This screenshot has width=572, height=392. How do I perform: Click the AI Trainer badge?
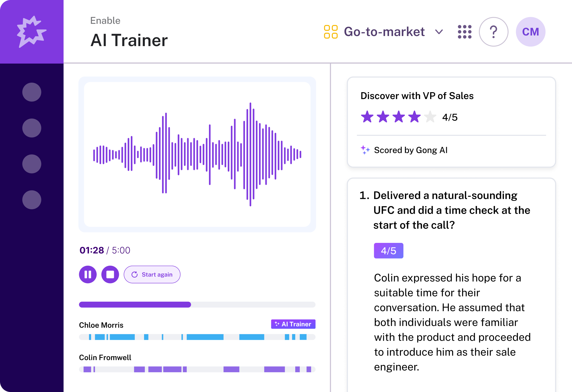click(293, 324)
